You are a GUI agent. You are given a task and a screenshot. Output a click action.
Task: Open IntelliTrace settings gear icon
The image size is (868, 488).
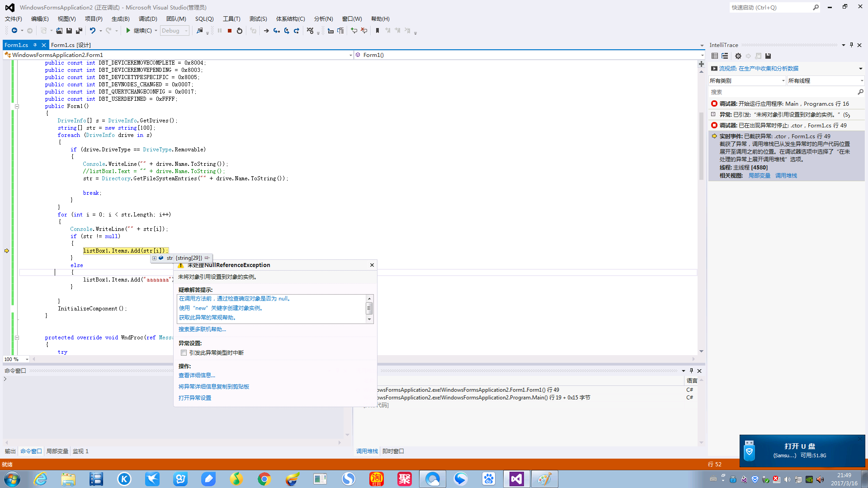[738, 56]
